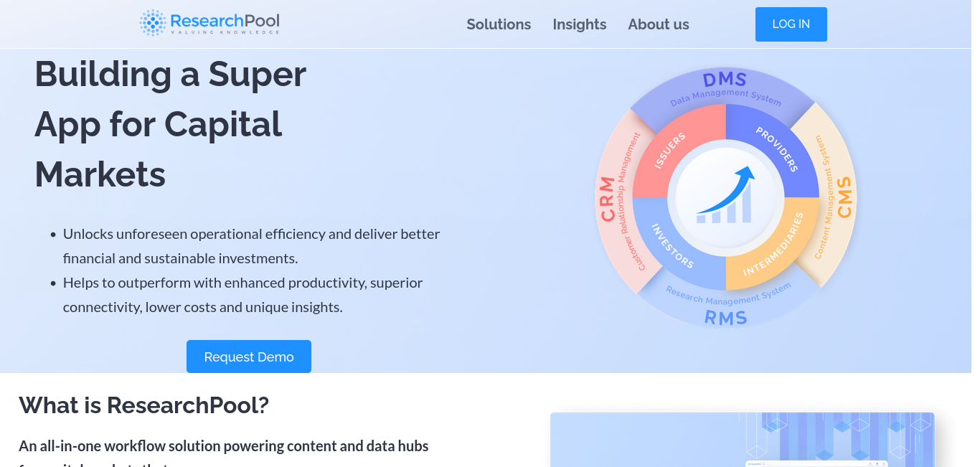Click the bullet "Helps to outperform with enhanced productivity"
The width and height of the screenshot is (980, 467).
(x=242, y=295)
